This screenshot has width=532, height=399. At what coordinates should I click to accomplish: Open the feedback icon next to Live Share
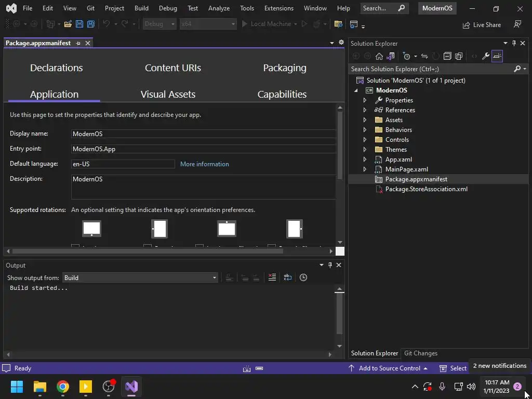(x=517, y=24)
